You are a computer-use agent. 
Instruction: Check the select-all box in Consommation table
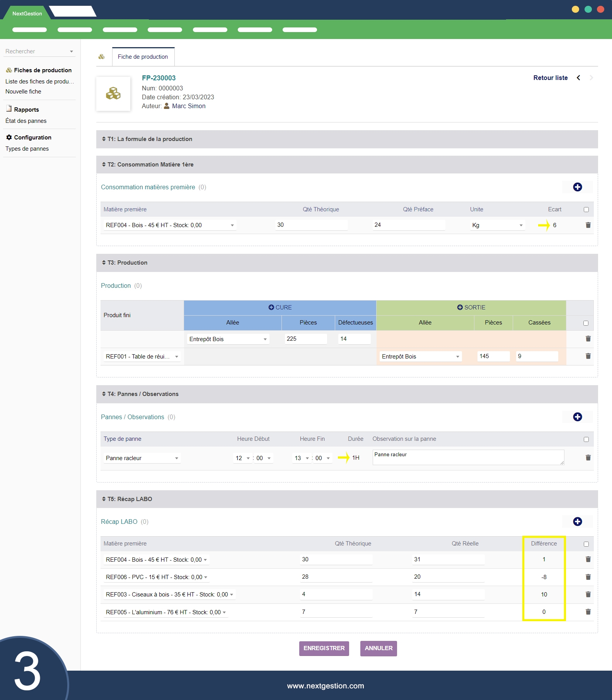click(586, 209)
